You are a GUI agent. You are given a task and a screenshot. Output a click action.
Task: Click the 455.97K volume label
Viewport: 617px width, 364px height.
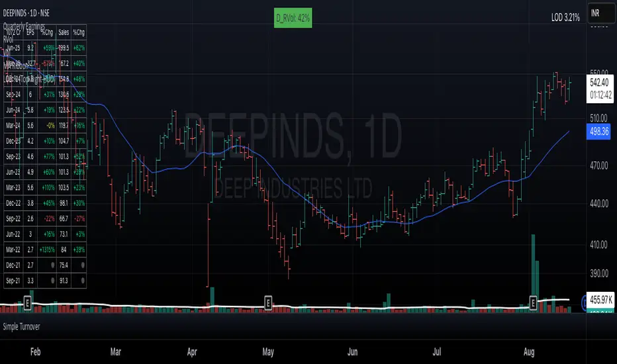tap(600, 300)
